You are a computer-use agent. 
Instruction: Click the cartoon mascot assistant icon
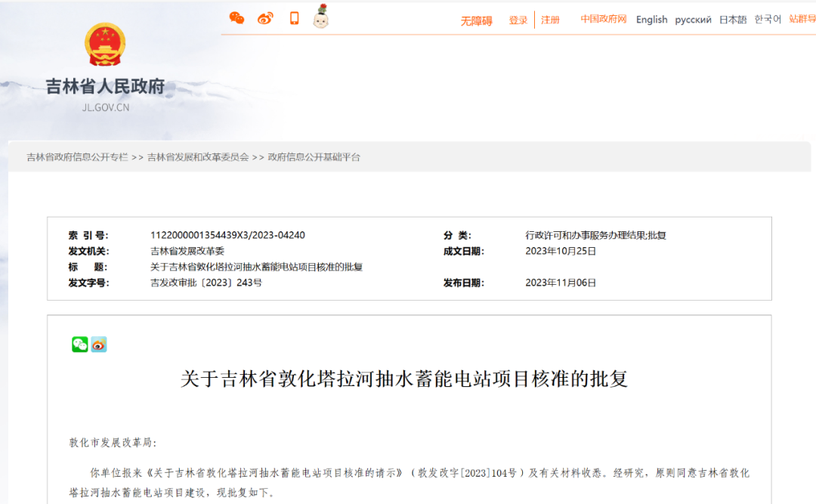point(321,17)
